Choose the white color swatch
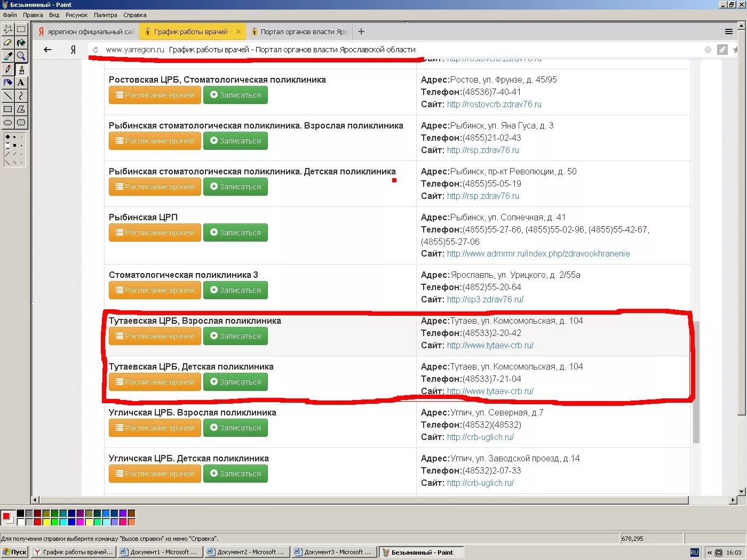Screen dimensions: 747x560 [20, 522]
